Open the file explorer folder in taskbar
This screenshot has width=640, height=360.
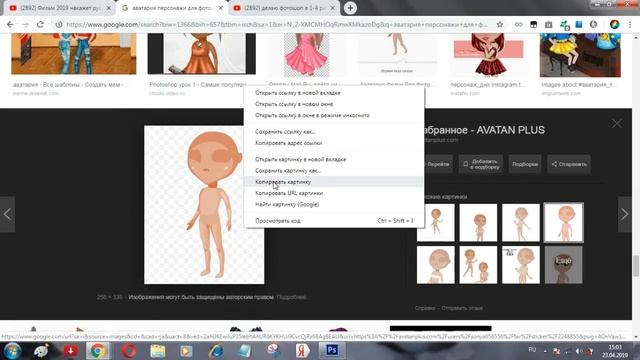point(157,351)
